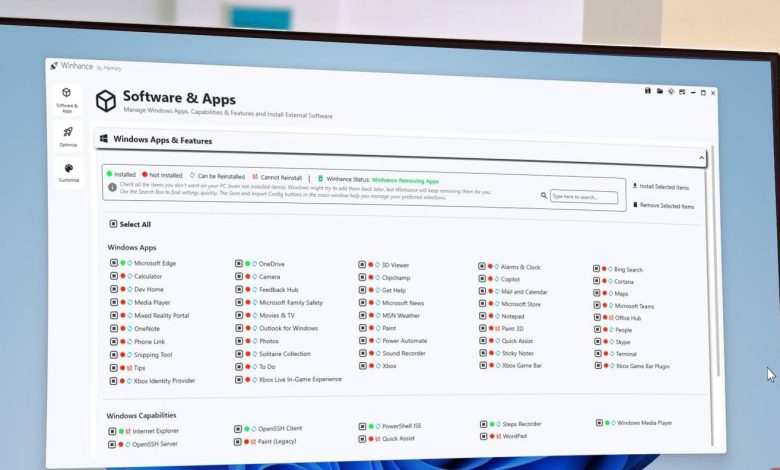Tick the Windows Media Player checkbox
The width and height of the screenshot is (780, 470).
click(x=600, y=423)
